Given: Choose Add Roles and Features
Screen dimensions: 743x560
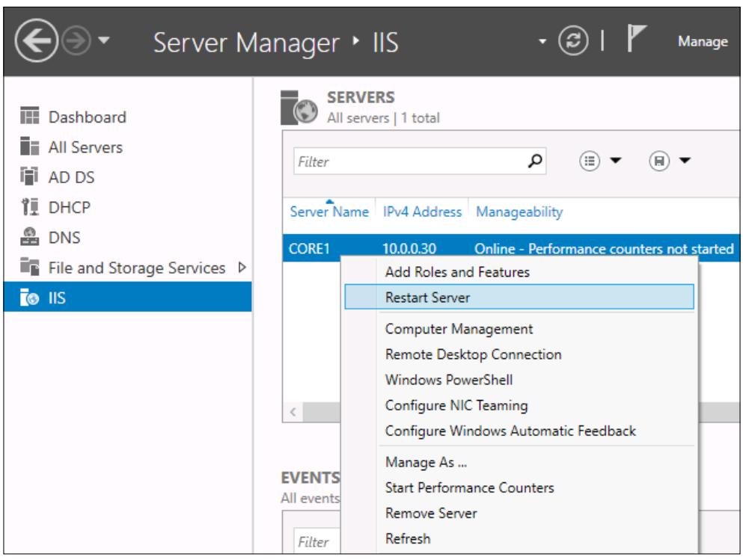Looking at the screenshot, I should click(519, 271).
